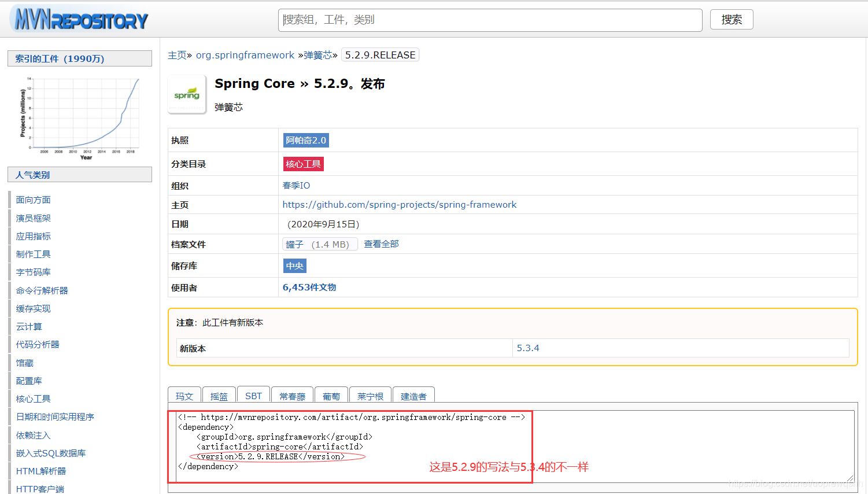Click the date value (2020年9月15日)
This screenshot has height=494, width=868.
click(x=323, y=224)
